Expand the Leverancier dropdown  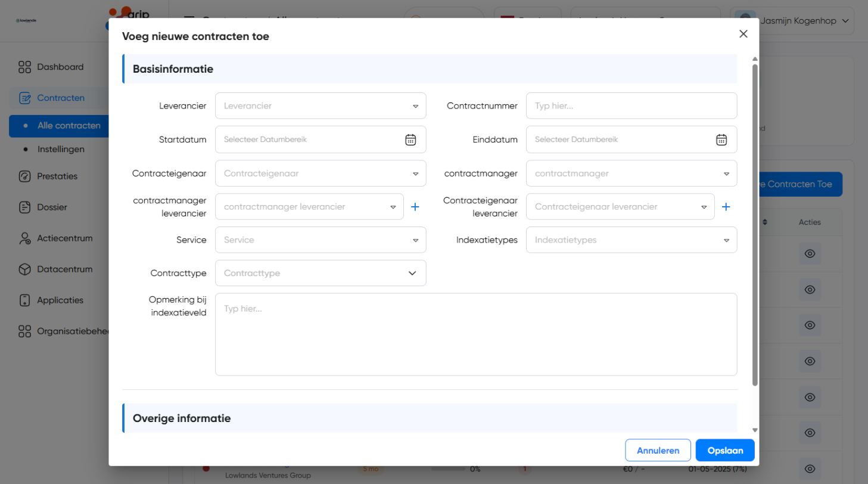[321, 106]
